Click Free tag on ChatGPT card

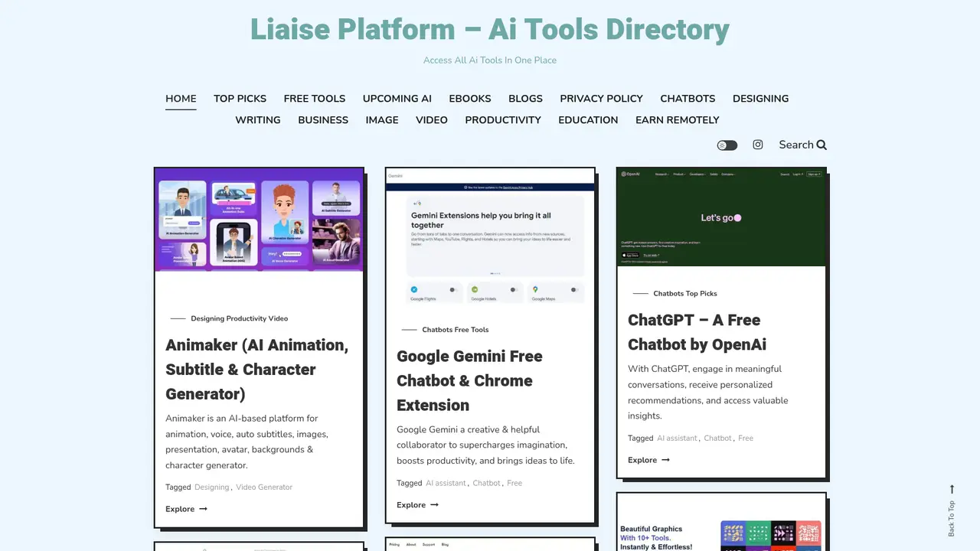[x=746, y=439]
